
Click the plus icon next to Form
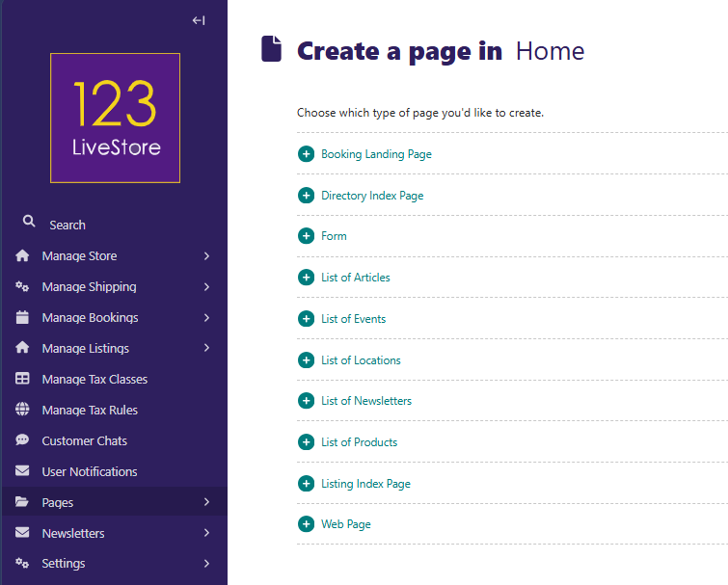[x=306, y=236]
